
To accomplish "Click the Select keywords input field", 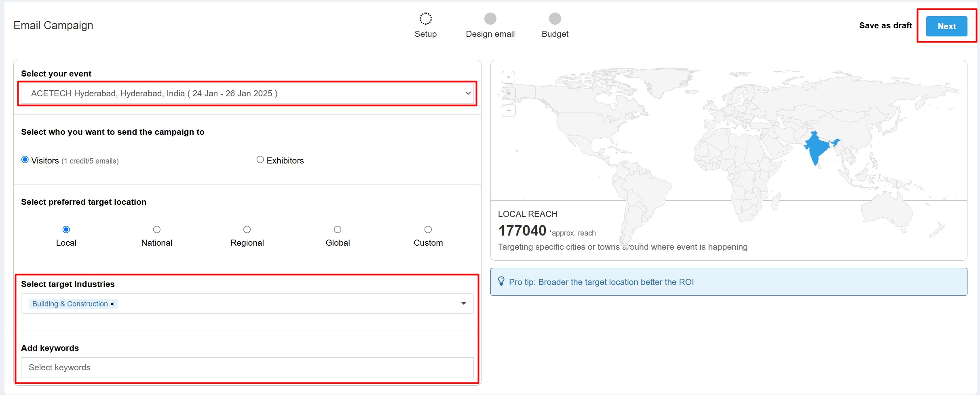I will tap(247, 367).
